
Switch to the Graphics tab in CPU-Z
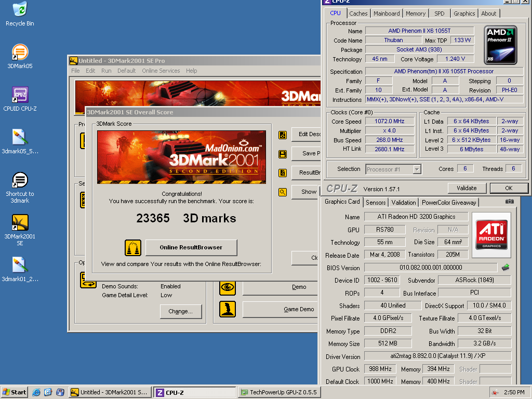tap(464, 14)
